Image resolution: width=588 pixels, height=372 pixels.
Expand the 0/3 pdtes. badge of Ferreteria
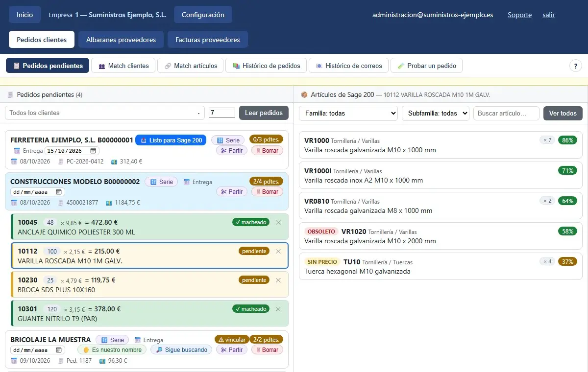pyautogui.click(x=266, y=139)
